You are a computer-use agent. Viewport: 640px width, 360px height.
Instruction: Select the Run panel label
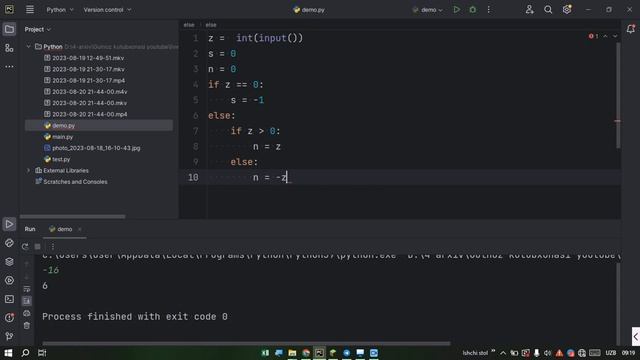pyautogui.click(x=30, y=229)
